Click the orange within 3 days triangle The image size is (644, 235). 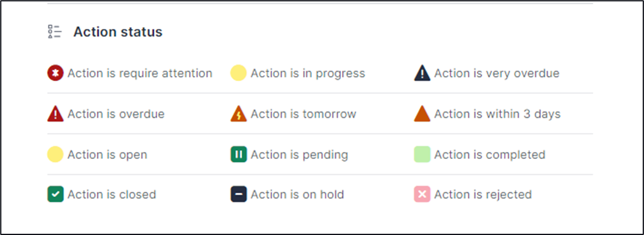[422, 114]
